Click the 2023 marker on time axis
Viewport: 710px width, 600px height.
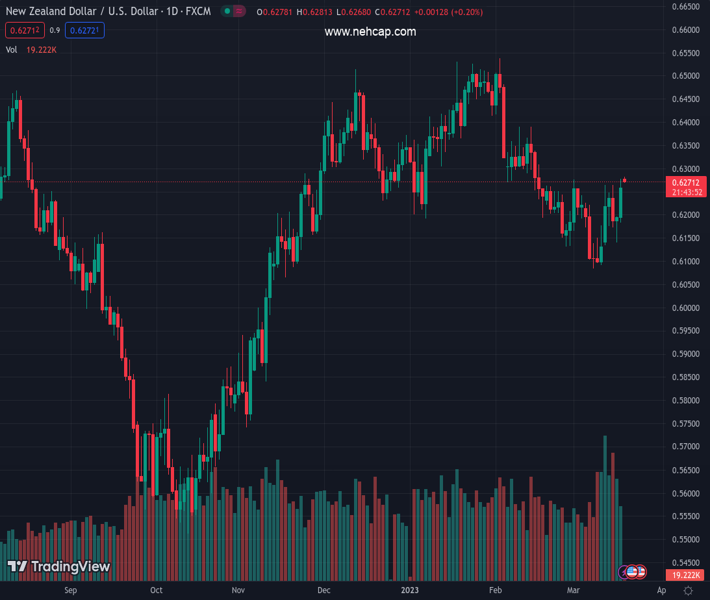pyautogui.click(x=409, y=591)
